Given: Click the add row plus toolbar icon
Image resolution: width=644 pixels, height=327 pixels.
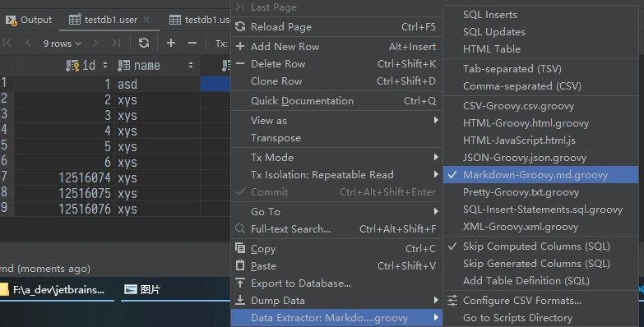Looking at the screenshot, I should point(171,43).
